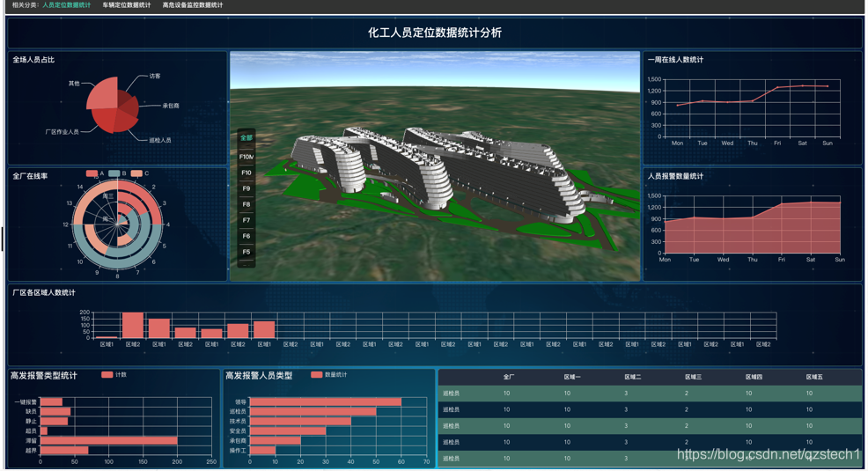Select floor F8 in the floor list
The height and width of the screenshot is (471, 868).
[246, 204]
